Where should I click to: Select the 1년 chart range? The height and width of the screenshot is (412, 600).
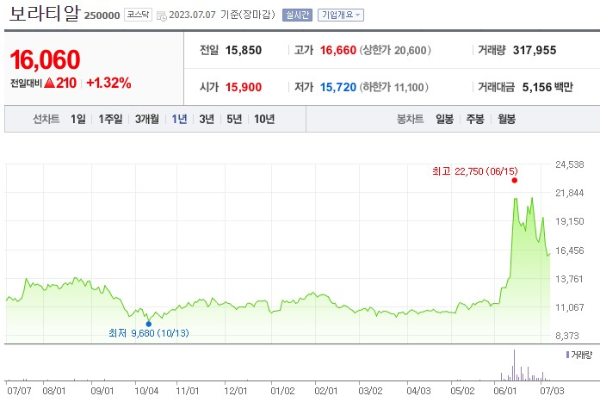(179, 119)
